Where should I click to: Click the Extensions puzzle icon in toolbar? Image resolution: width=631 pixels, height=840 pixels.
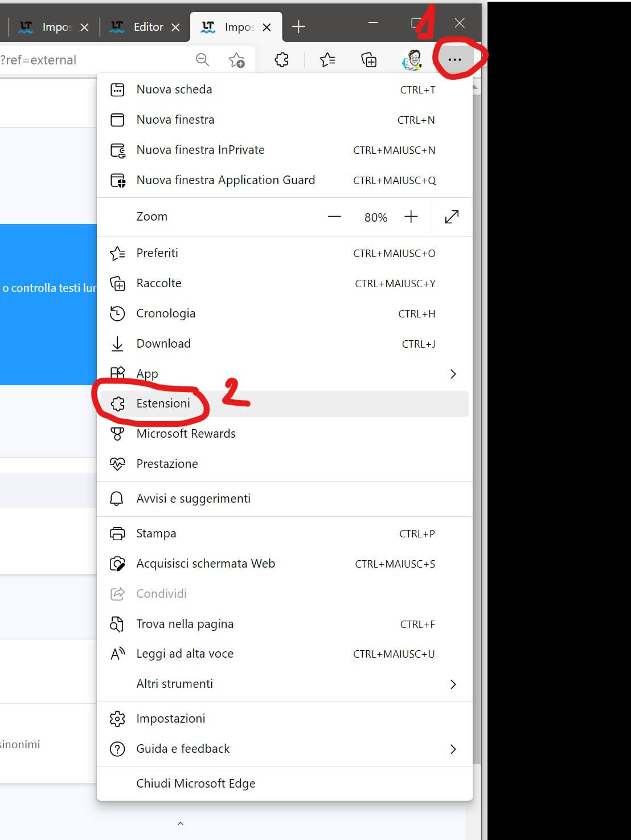281,60
